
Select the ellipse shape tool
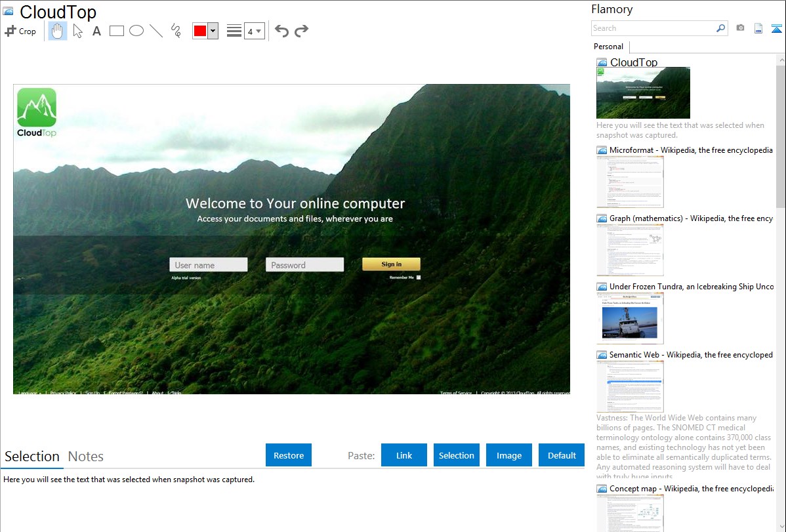[x=136, y=31]
